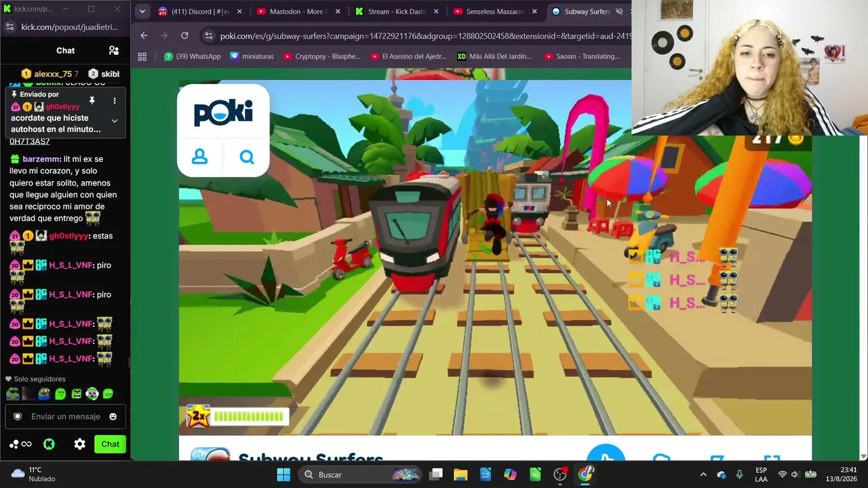Screen dimensions: 868x488
Task: Reload the Poki page
Action: pos(184,35)
